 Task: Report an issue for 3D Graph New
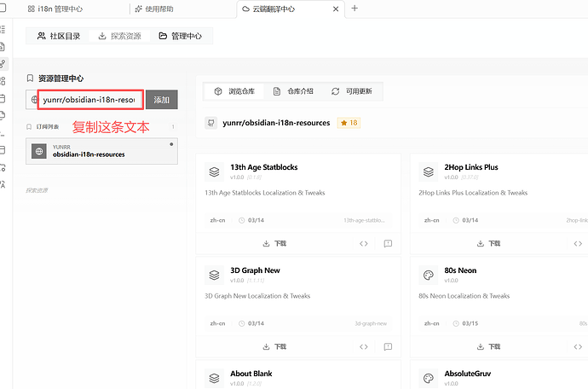[388, 346]
